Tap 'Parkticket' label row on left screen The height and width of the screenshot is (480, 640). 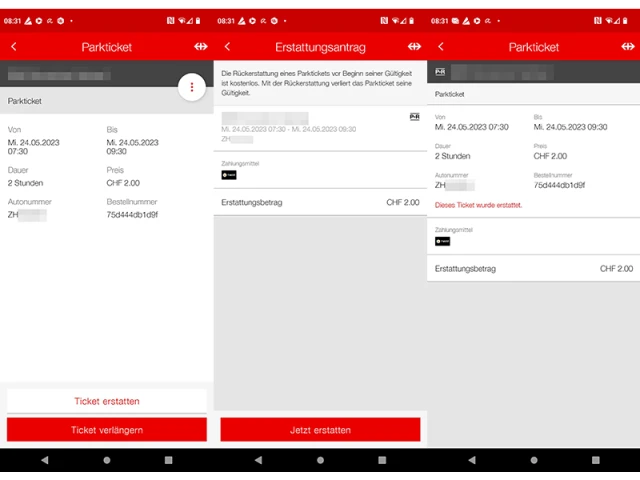pyautogui.click(x=107, y=101)
